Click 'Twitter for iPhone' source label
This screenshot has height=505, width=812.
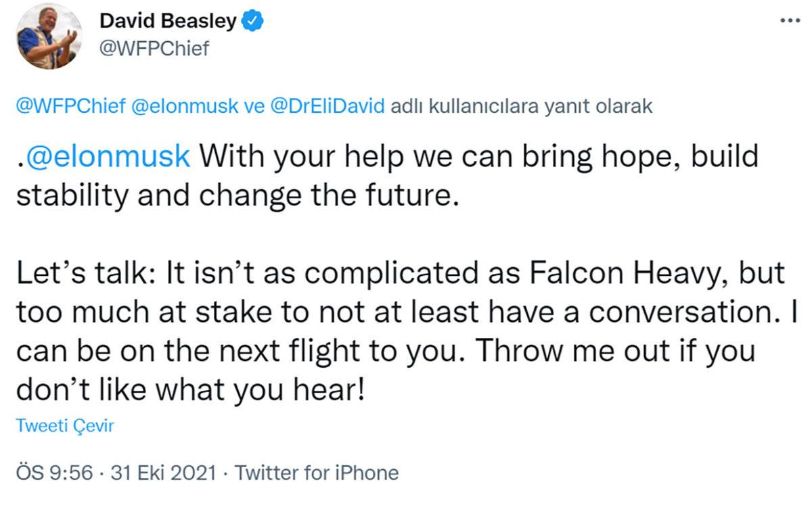[x=316, y=473]
